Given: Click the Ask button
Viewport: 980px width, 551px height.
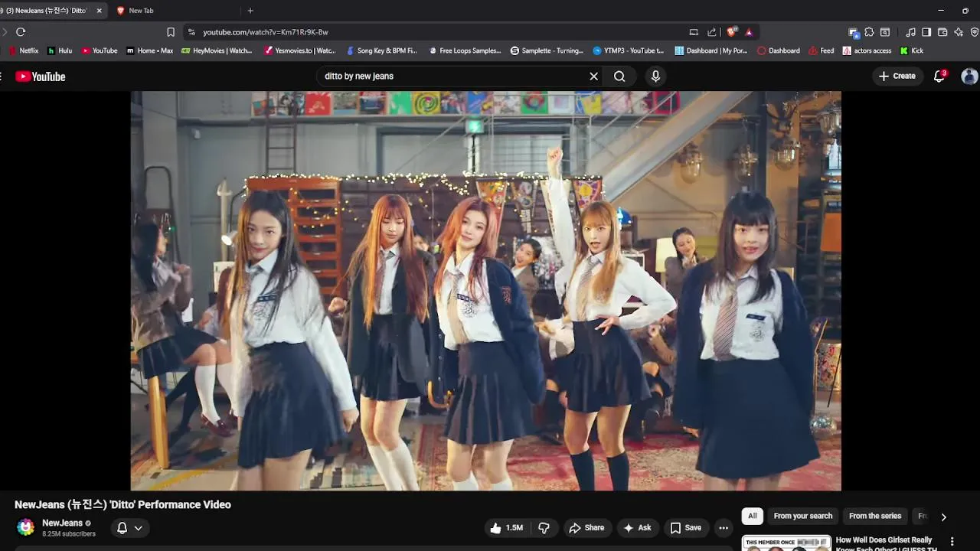Looking at the screenshot, I should click(637, 528).
